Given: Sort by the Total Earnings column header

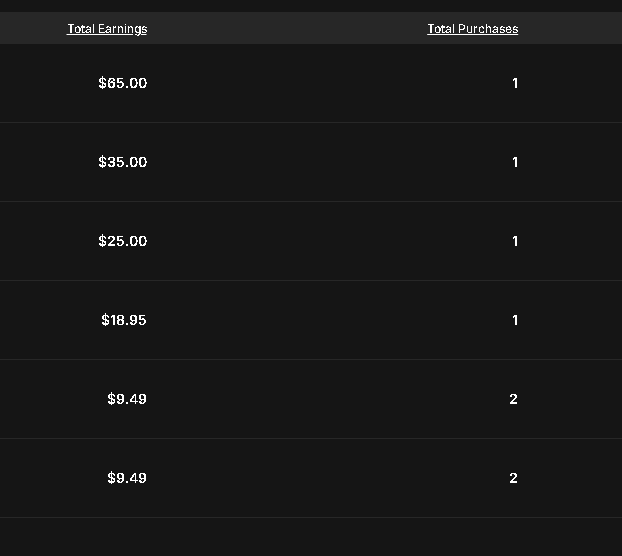Looking at the screenshot, I should coord(107,29).
